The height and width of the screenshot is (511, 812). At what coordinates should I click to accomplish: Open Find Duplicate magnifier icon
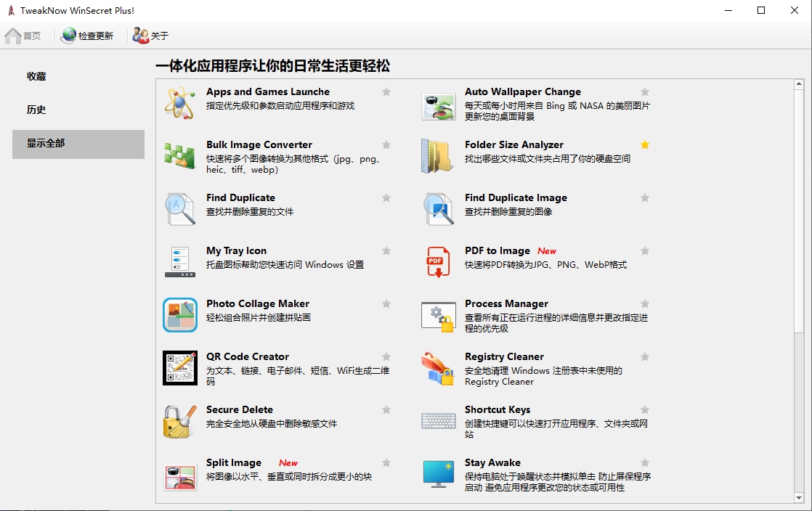point(179,209)
